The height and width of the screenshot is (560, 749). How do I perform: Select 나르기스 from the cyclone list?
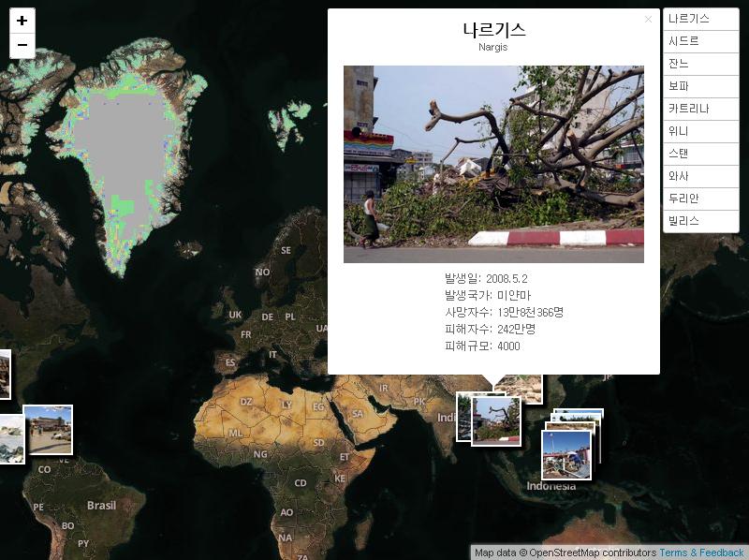pyautogui.click(x=700, y=19)
